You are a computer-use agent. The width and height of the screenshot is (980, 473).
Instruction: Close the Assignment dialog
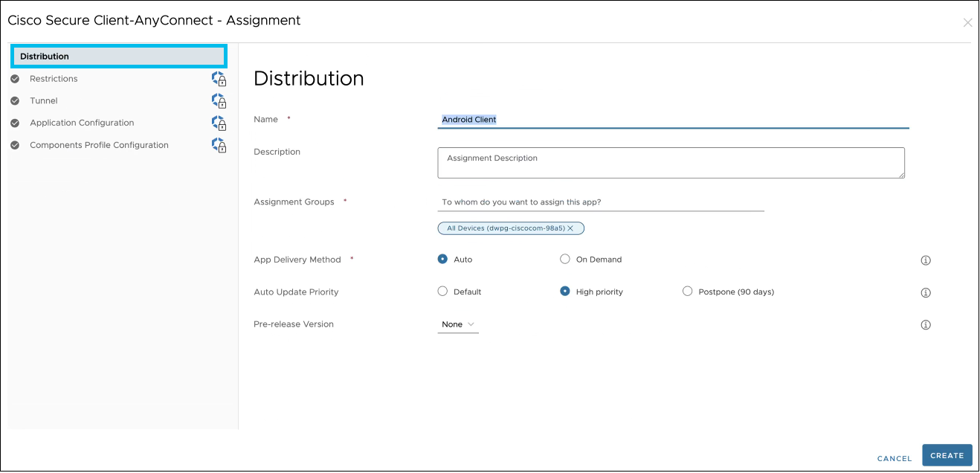point(967,23)
